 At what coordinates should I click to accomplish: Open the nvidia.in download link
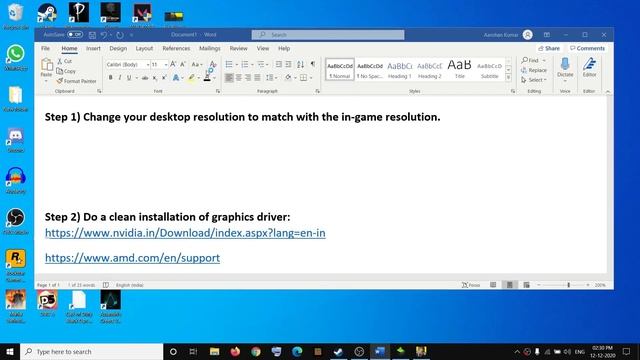(185, 233)
